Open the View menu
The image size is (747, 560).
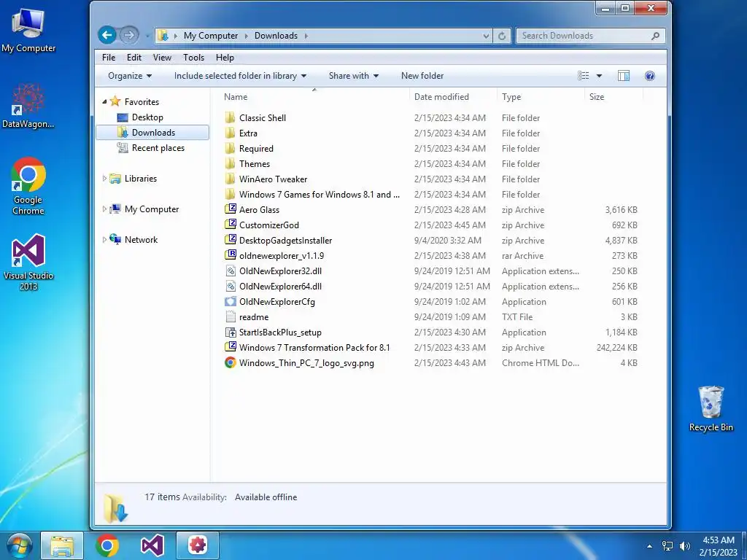click(162, 57)
